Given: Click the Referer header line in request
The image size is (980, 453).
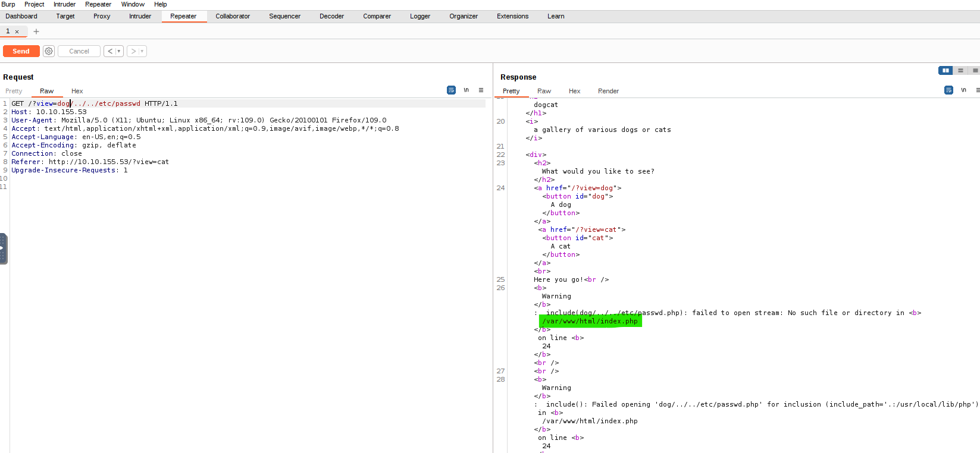Looking at the screenshot, I should click(90, 162).
